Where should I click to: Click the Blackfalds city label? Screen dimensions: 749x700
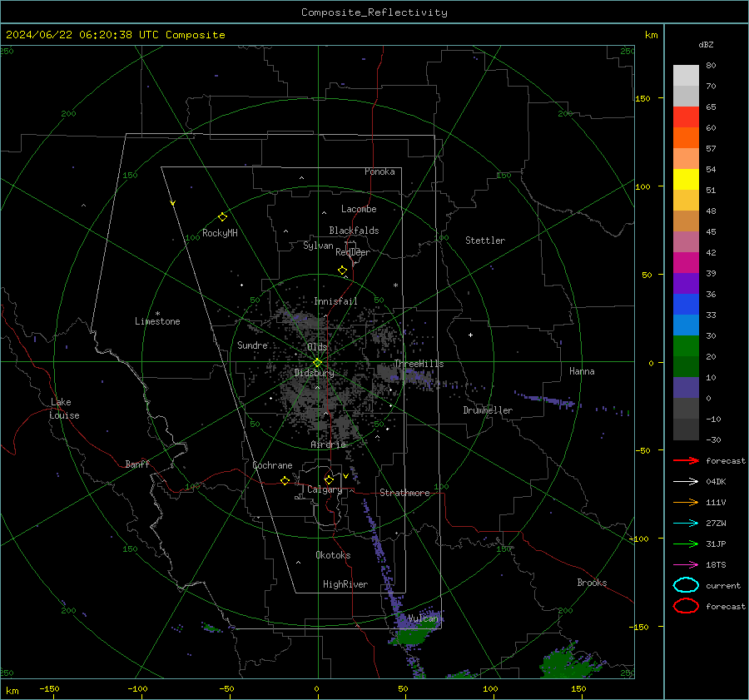click(354, 231)
